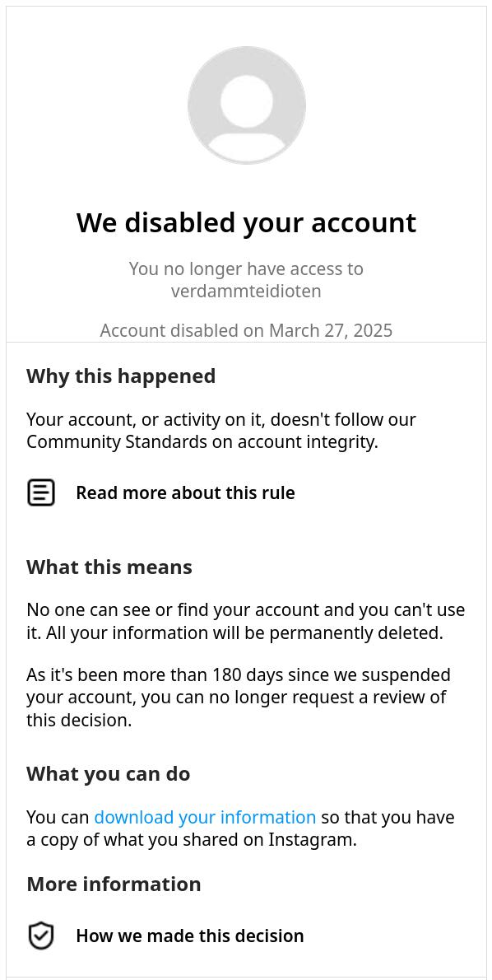Click the More information heading
Image resolution: width=492 pixels, height=980 pixels.
[x=114, y=884]
